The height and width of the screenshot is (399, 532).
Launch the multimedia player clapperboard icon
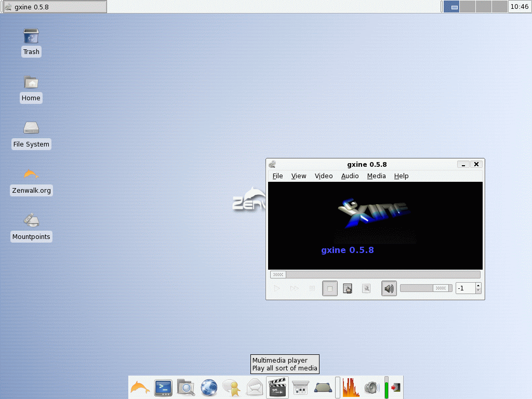tap(277, 388)
